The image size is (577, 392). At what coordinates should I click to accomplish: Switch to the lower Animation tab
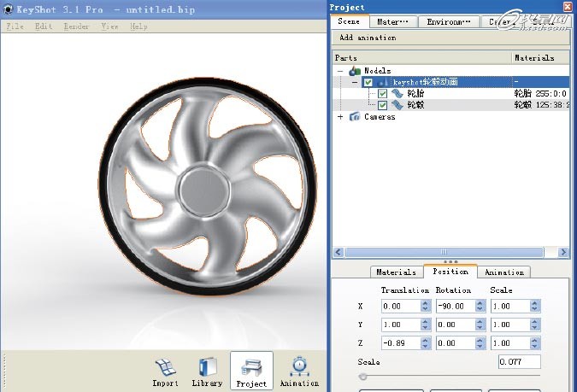click(503, 272)
